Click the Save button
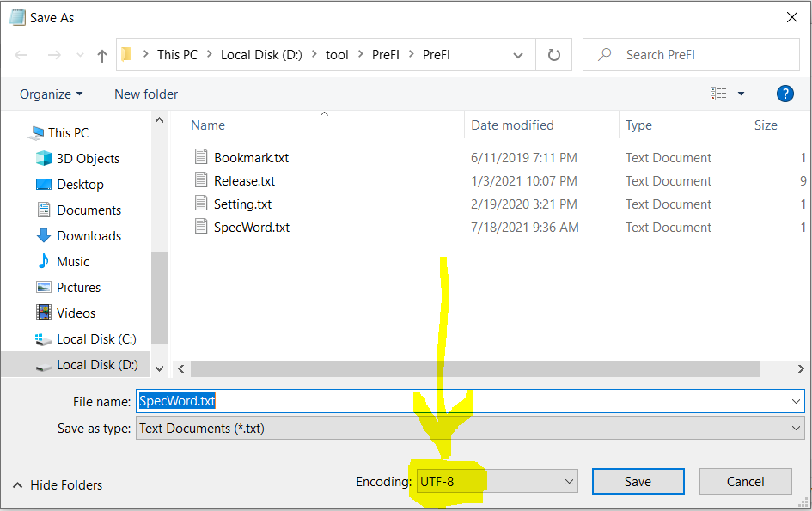The width and height of the screenshot is (812, 511). point(638,482)
